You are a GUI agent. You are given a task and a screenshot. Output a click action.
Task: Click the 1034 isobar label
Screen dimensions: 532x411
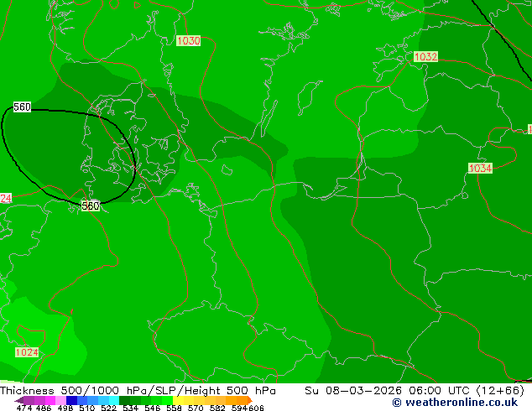(480, 168)
